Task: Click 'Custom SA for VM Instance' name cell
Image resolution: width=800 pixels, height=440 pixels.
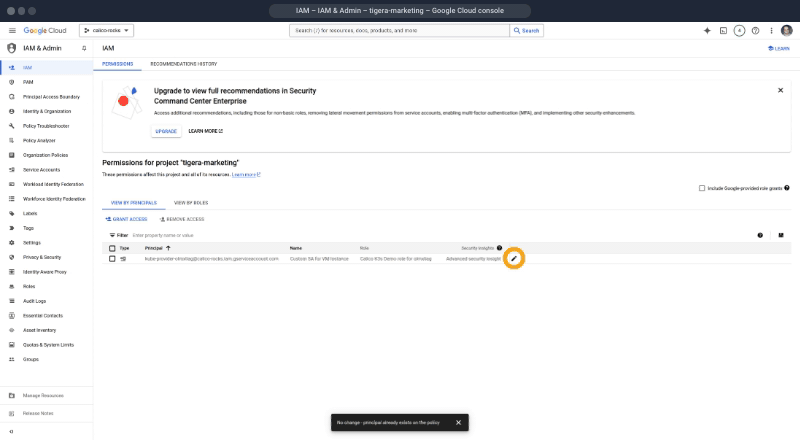Action: [319, 259]
